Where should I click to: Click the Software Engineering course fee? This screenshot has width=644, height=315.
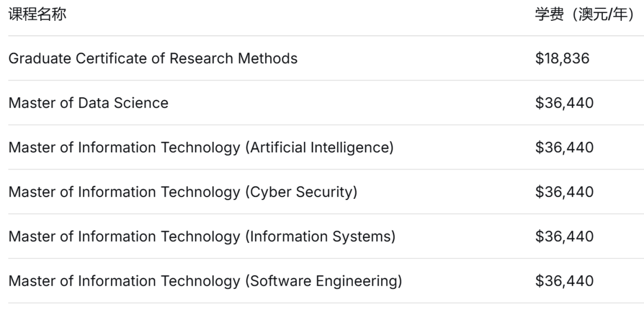click(x=564, y=281)
